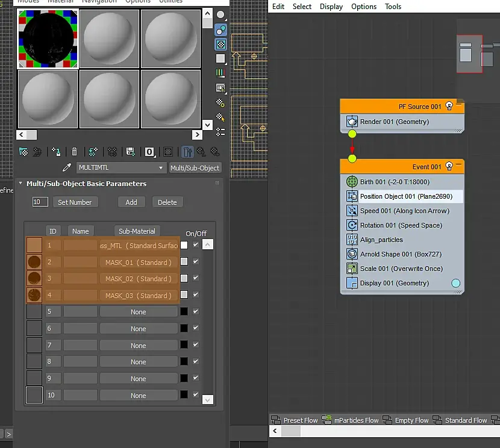The image size is (500, 448).
Task: Click the Video Color Check icon
Action: tap(220, 73)
